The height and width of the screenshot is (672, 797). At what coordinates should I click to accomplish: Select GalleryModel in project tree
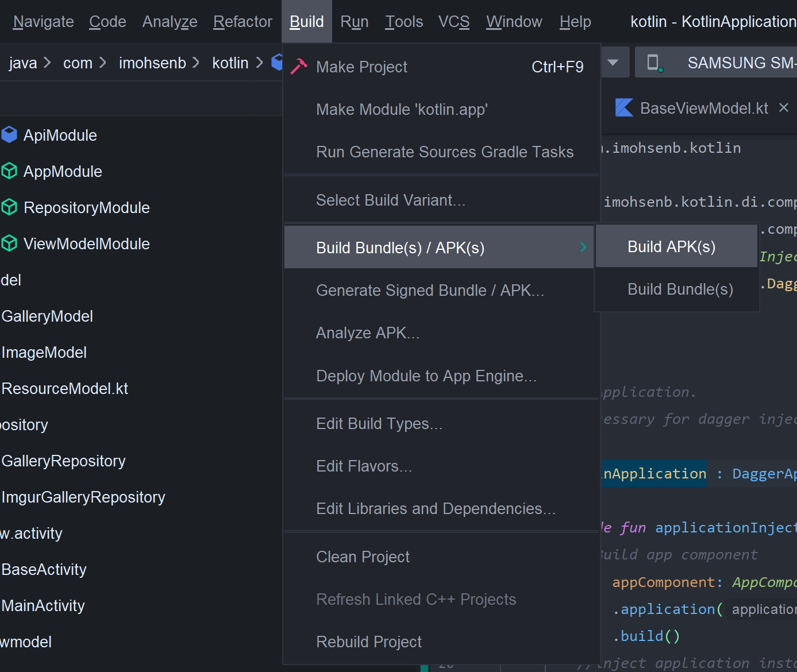click(47, 316)
